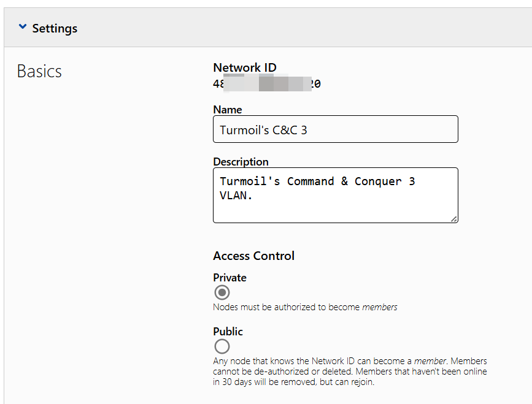Switch the network to Public access
Image resolution: width=532 pixels, height=404 pixels.
point(222,346)
